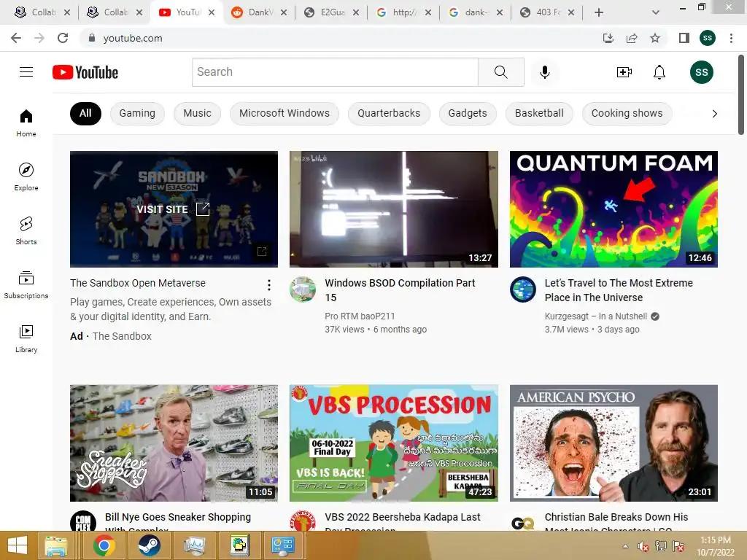Open a new browser tab
The height and width of the screenshot is (560, 747).
tap(599, 12)
